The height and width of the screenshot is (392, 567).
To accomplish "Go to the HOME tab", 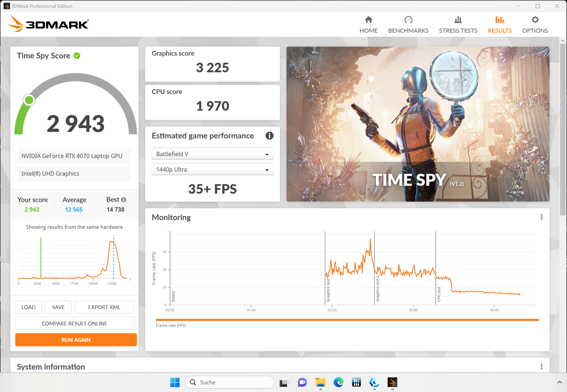I will tap(368, 25).
